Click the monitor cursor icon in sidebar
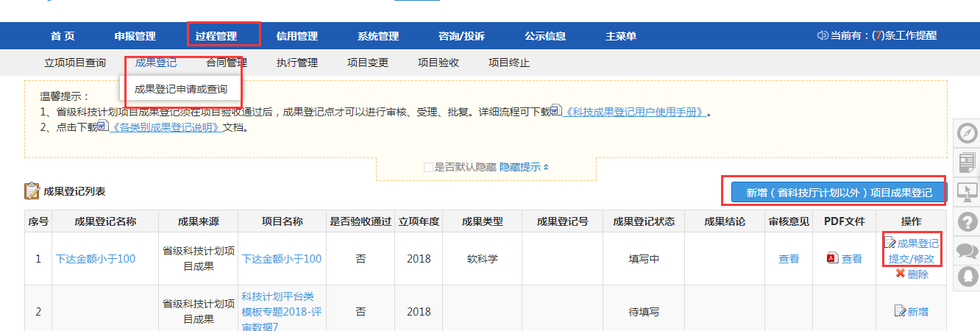The image size is (980, 331). (x=967, y=191)
